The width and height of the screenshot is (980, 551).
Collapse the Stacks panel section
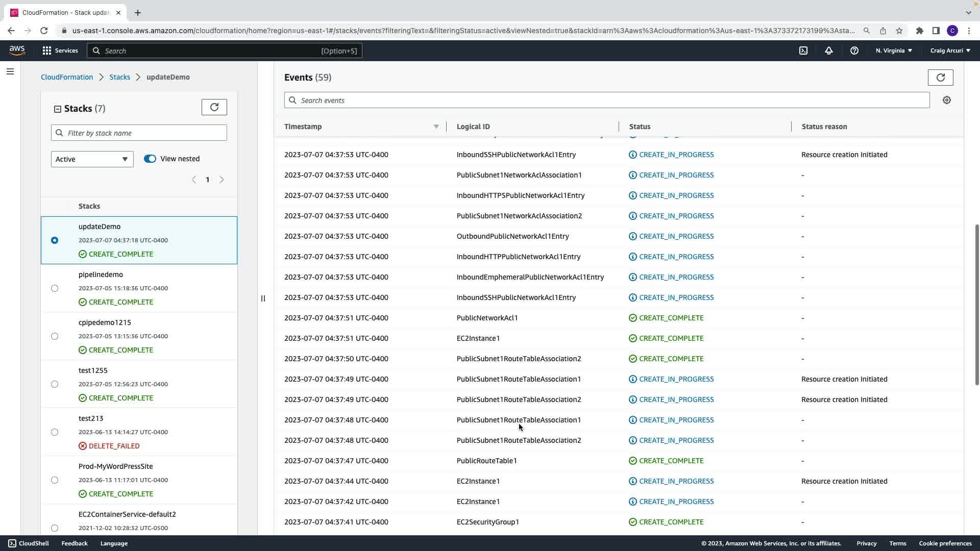pyautogui.click(x=58, y=109)
